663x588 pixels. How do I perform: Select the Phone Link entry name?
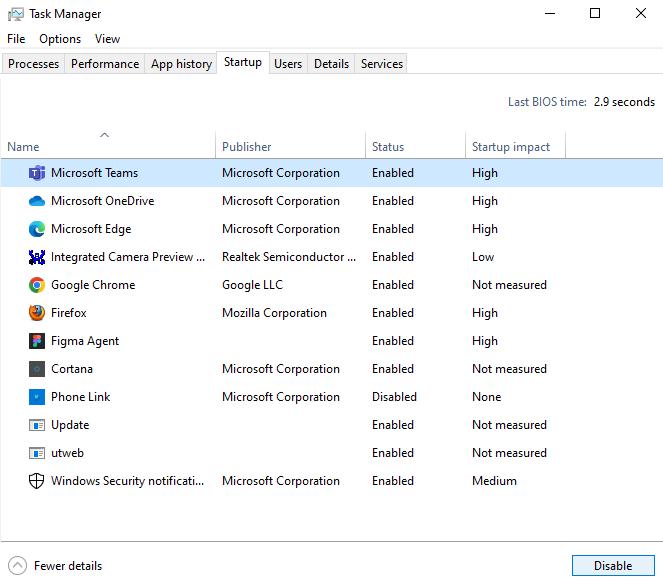(x=80, y=397)
